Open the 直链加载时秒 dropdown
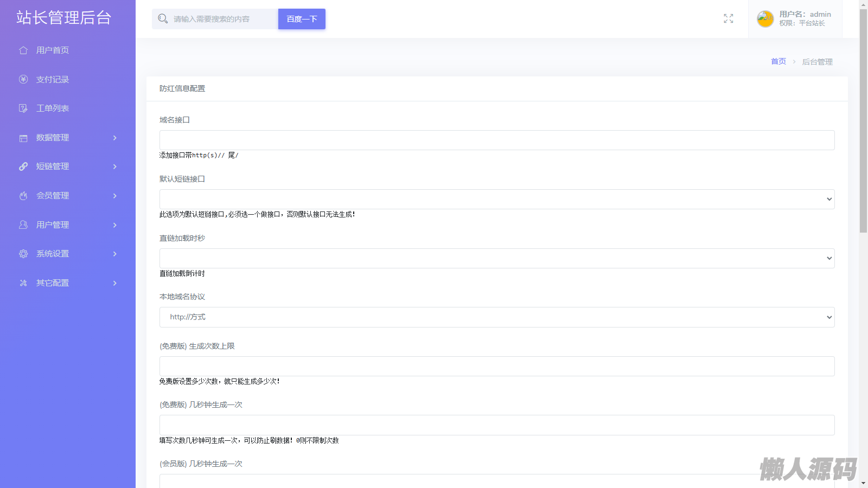868x488 pixels. point(497,258)
